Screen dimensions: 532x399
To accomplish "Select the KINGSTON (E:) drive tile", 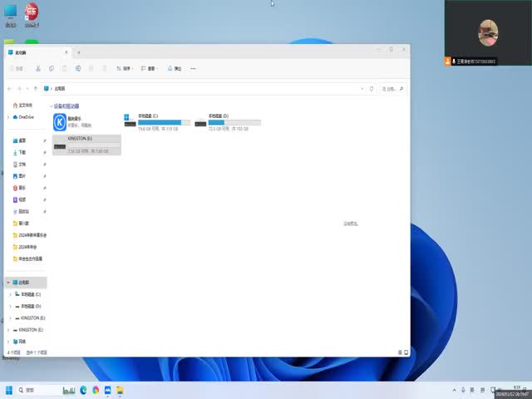I will point(86,145).
